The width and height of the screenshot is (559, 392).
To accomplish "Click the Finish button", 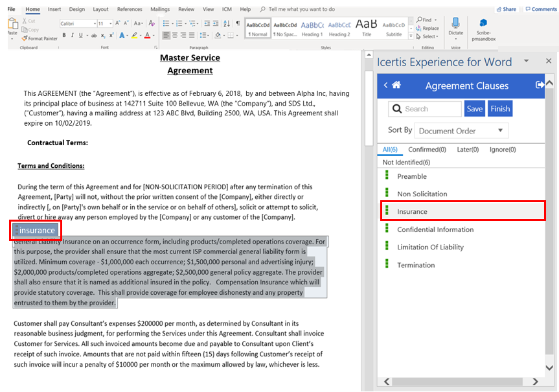I will click(x=499, y=109).
